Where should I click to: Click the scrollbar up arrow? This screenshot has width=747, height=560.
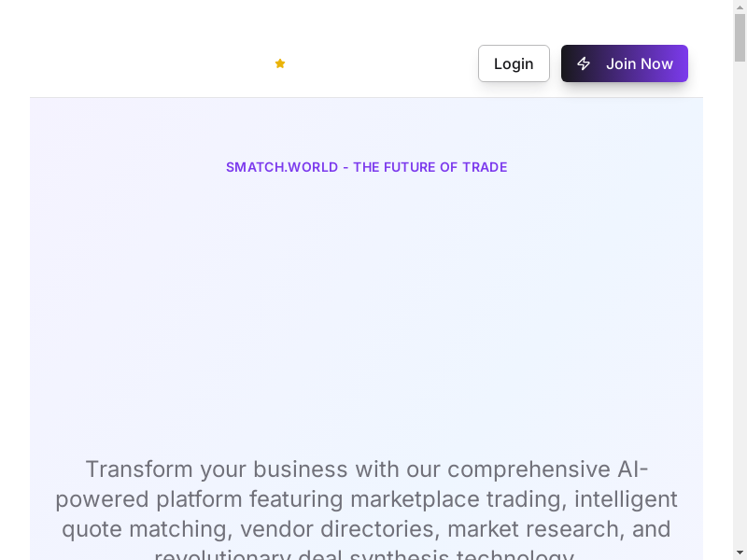click(740, 7)
